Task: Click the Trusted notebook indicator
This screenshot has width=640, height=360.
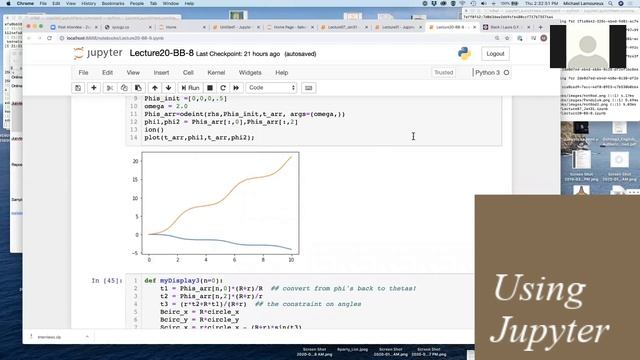Action: pyautogui.click(x=444, y=73)
